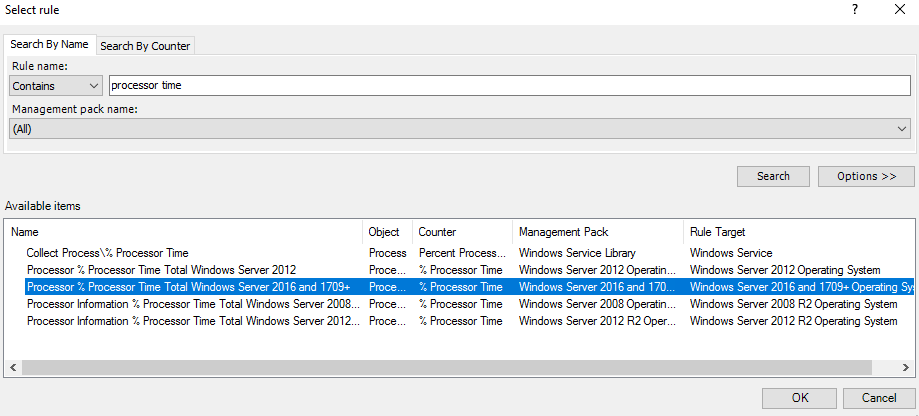This screenshot has width=919, height=416.
Task: Expand the Management pack name dropdown
Action: (460, 129)
